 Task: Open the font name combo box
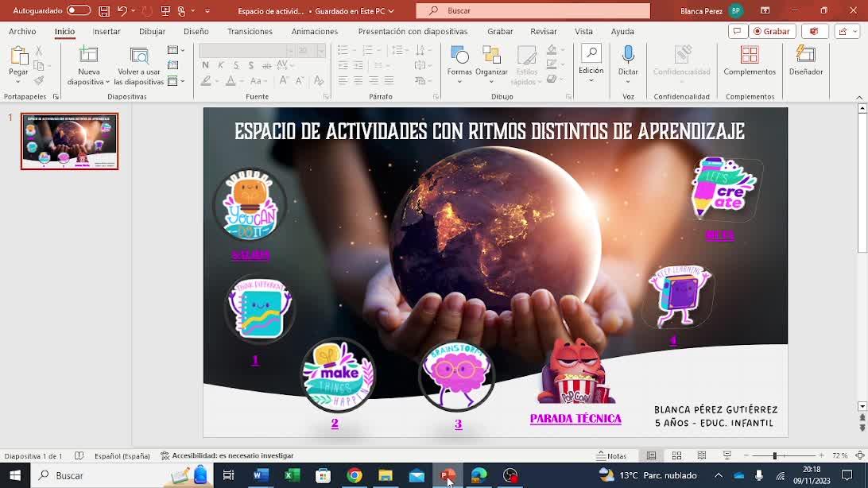[246, 50]
